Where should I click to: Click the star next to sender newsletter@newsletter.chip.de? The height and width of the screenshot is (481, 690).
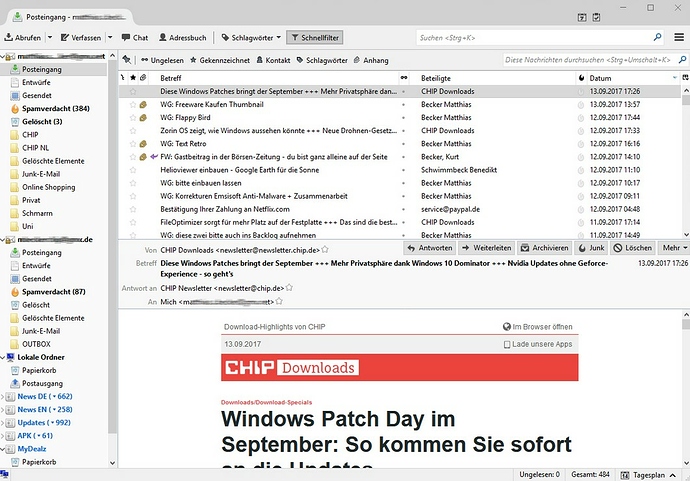325,250
